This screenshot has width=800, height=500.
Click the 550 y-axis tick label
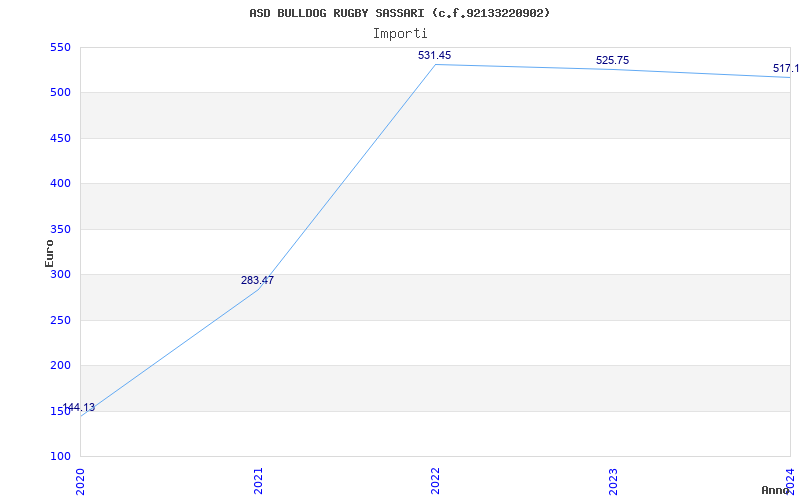click(59, 47)
